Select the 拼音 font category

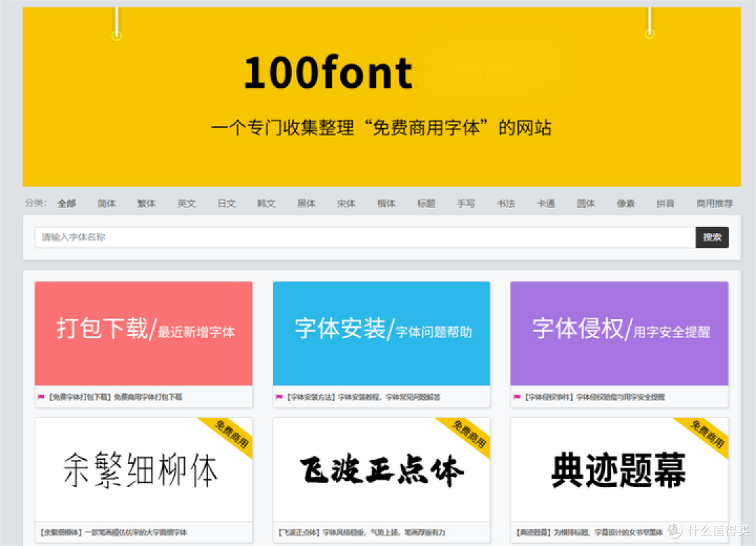click(x=666, y=204)
